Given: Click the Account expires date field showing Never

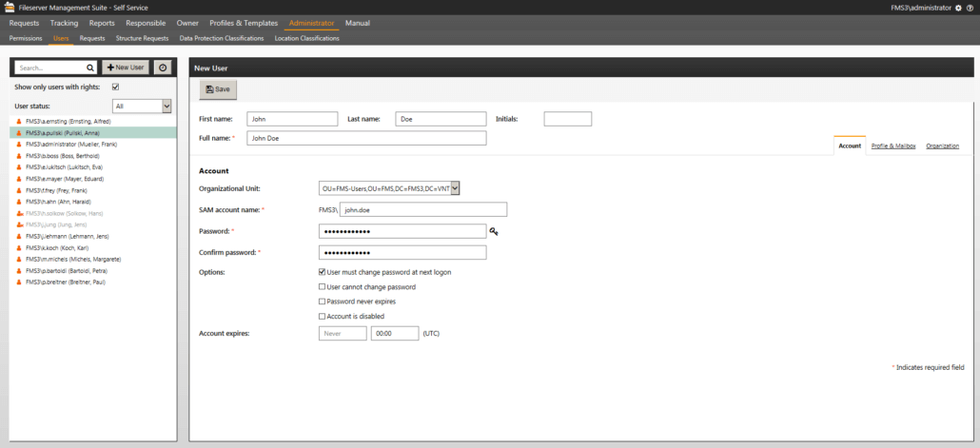Looking at the screenshot, I should [x=343, y=334].
